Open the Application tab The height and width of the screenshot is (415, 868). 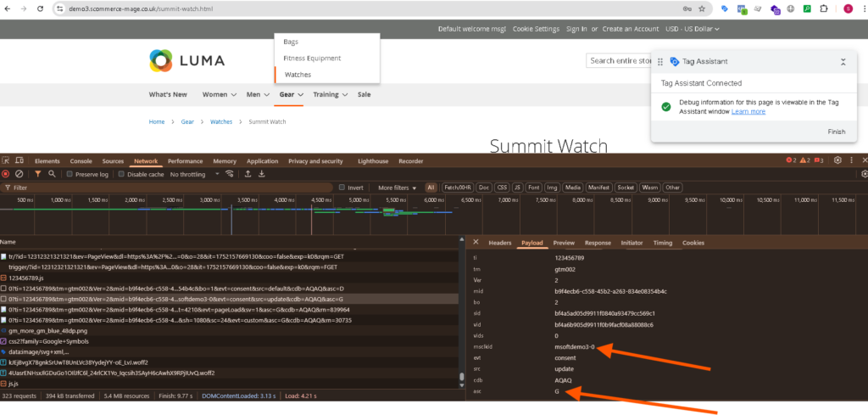pyautogui.click(x=262, y=161)
